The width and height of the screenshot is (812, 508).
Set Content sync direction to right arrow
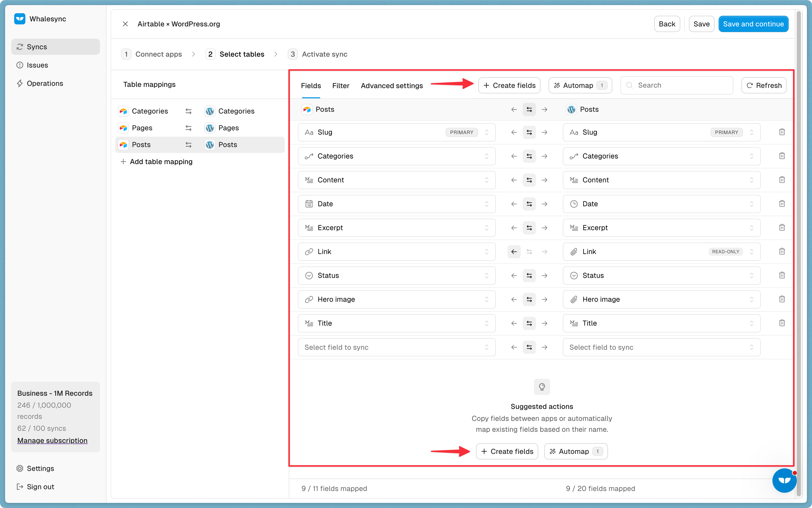(x=545, y=180)
